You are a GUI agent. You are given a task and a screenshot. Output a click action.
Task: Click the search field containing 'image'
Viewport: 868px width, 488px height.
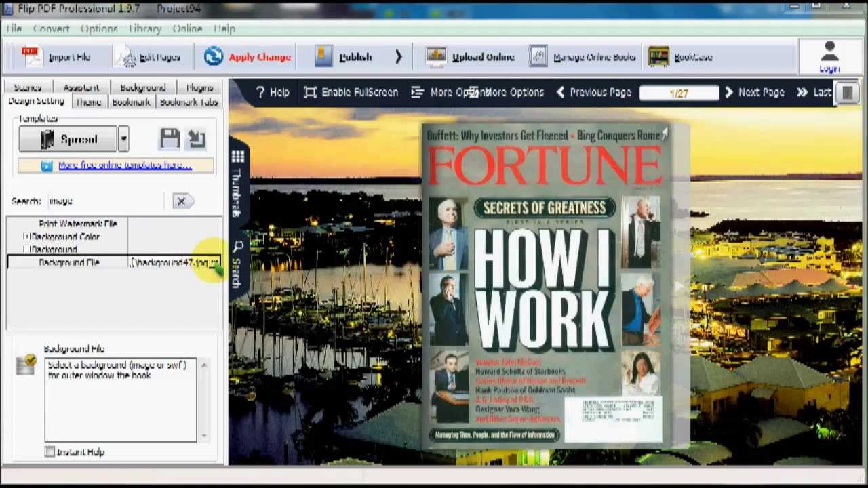pyautogui.click(x=105, y=201)
